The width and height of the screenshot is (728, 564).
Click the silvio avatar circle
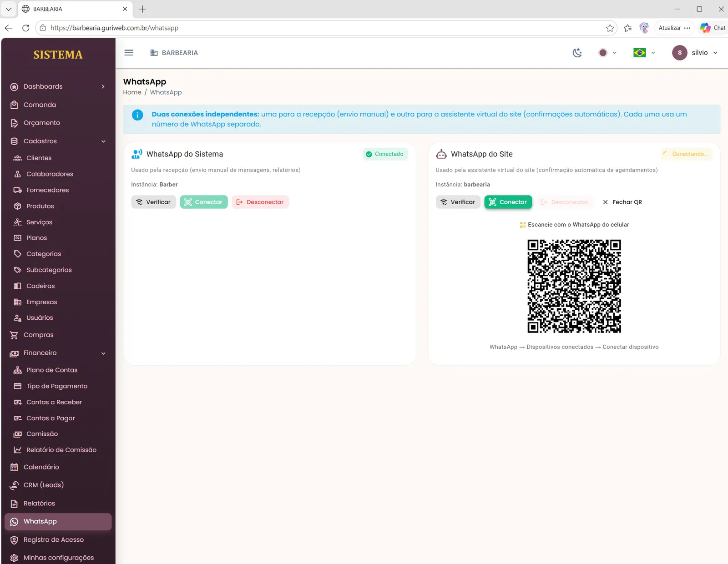tap(680, 53)
